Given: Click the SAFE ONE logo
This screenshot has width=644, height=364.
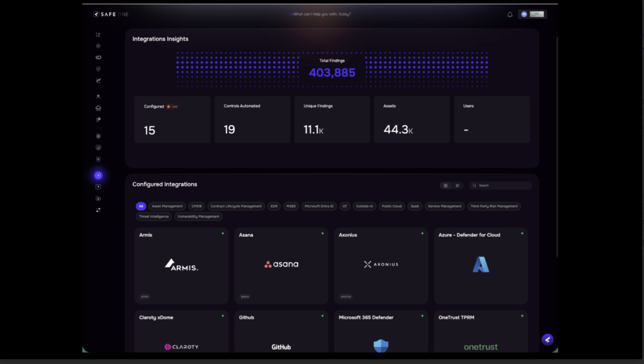Looking at the screenshot, I should (111, 14).
